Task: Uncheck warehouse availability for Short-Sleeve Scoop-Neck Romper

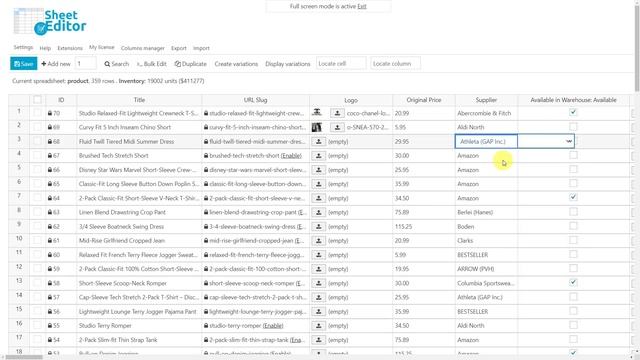Action: (x=573, y=282)
